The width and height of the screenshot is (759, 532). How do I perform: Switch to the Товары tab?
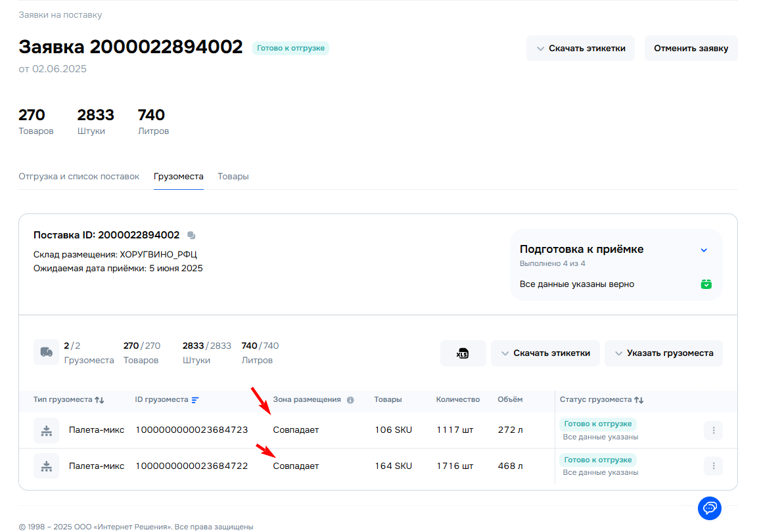(233, 177)
